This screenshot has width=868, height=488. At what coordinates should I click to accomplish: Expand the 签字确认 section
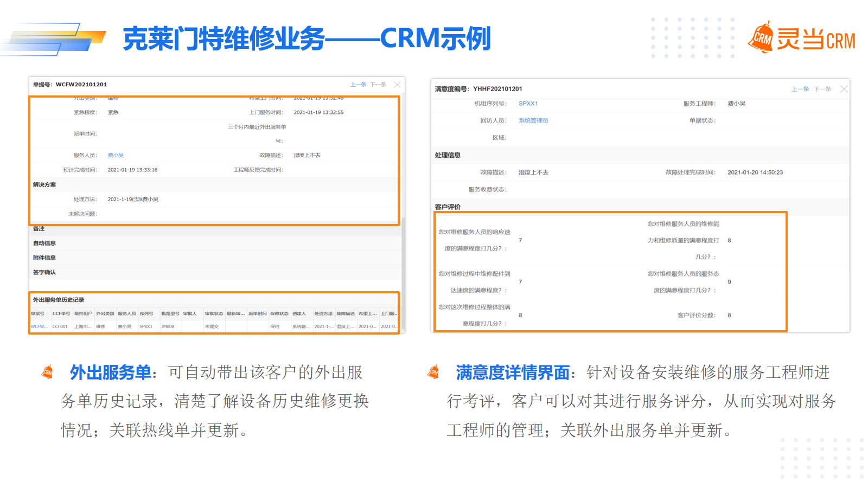pyautogui.click(x=44, y=273)
